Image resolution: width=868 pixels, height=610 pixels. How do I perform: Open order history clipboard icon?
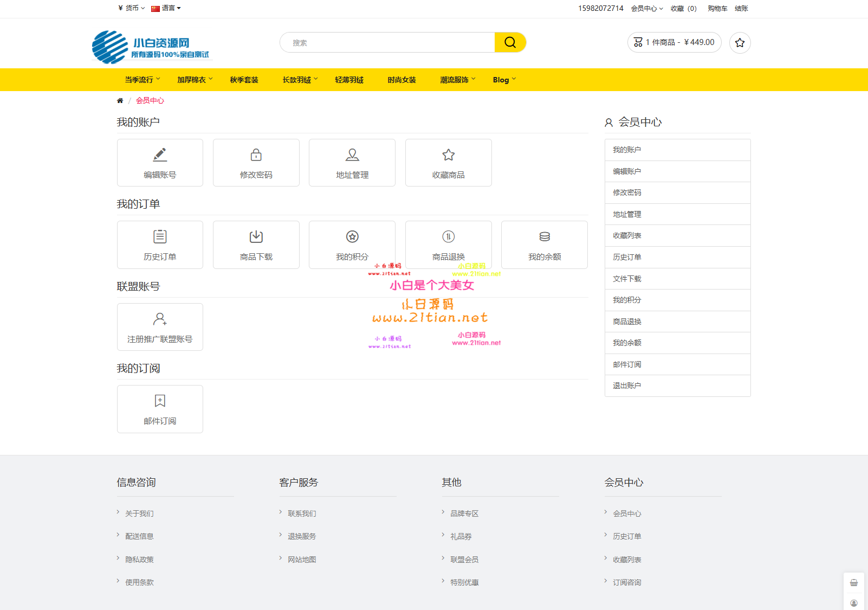coord(160,237)
